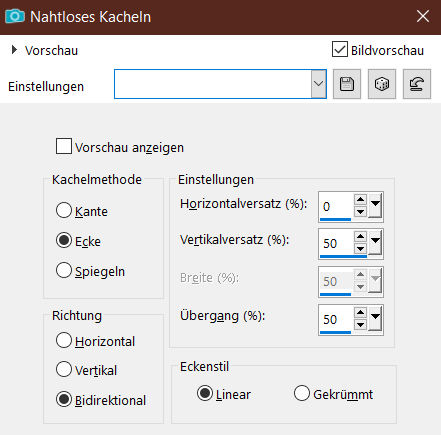Increase Übergang value with up arrow
Viewport: 441px width, 435px height.
tap(360, 312)
